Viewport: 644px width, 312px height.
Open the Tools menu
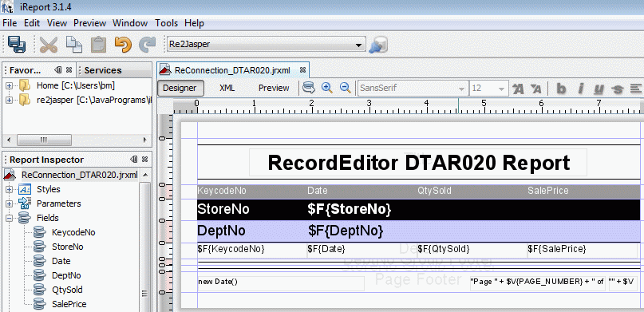[166, 23]
